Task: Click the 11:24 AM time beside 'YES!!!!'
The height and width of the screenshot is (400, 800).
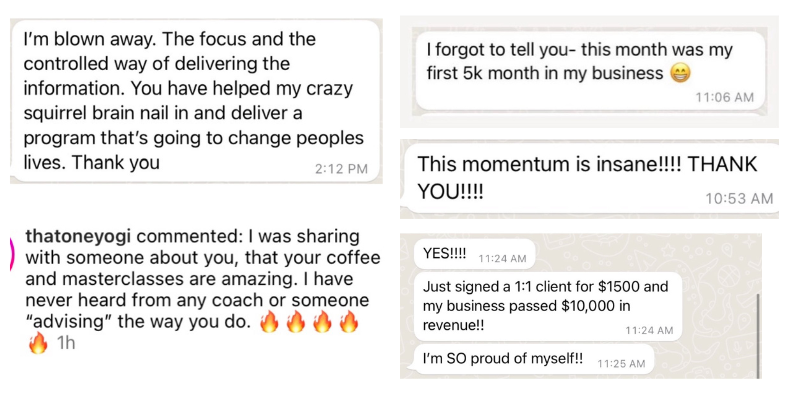Action: (x=502, y=258)
